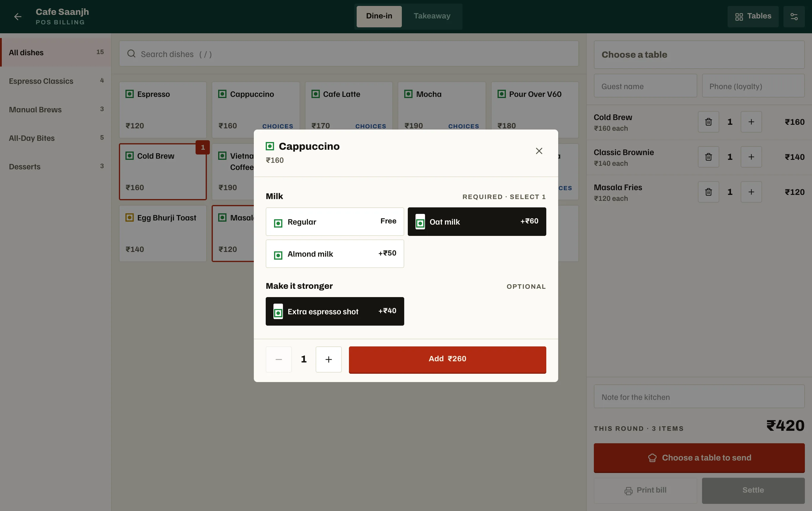
Task: Click Choose a table to send button
Action: click(699, 458)
